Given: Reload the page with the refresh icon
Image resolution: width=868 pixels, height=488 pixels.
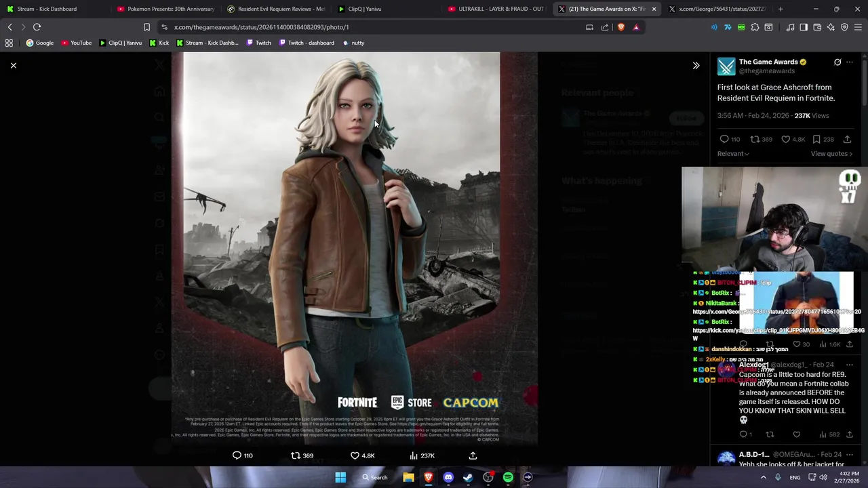Looking at the screenshot, I should (37, 27).
